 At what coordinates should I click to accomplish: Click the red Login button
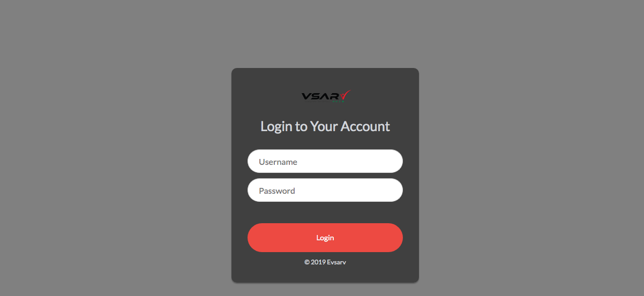(x=325, y=238)
